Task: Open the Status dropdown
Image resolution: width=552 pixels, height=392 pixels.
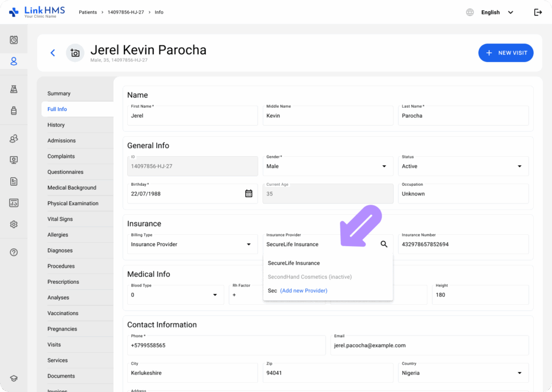Action: point(519,166)
